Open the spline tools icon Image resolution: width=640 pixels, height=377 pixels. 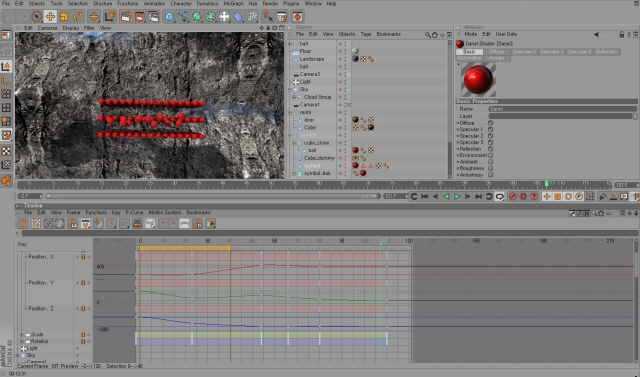click(x=183, y=17)
